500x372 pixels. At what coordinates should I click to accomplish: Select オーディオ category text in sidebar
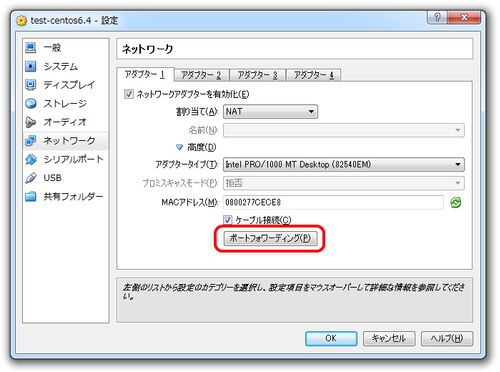tap(65, 122)
